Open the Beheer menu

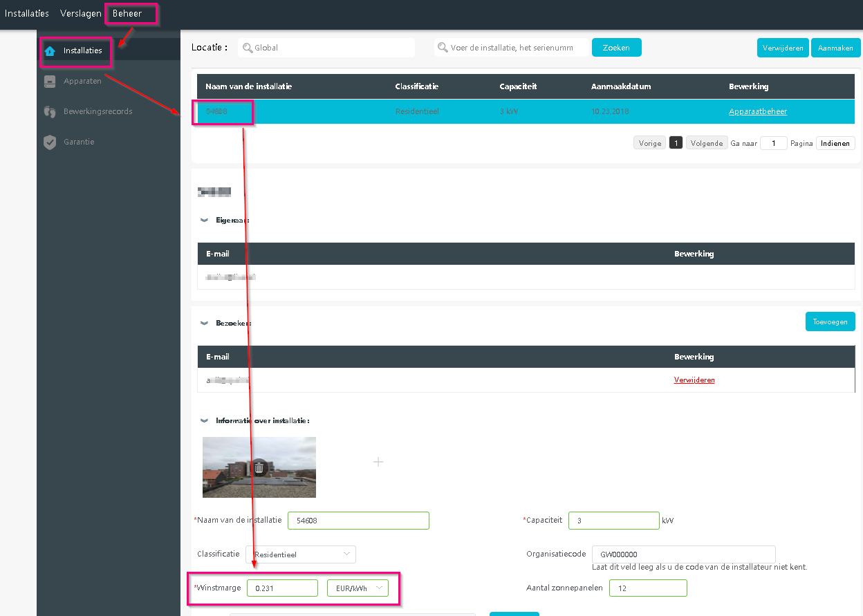(127, 13)
